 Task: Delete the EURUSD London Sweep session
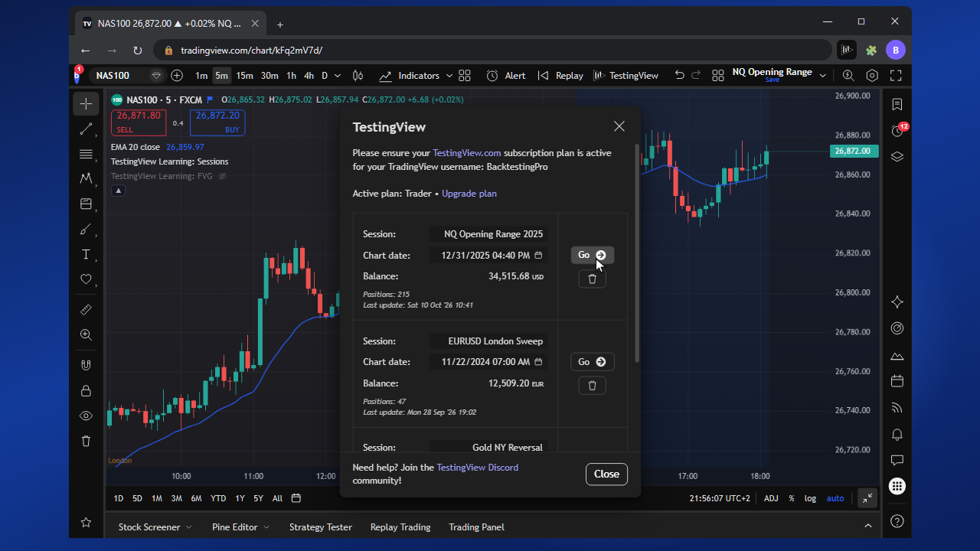pos(592,386)
